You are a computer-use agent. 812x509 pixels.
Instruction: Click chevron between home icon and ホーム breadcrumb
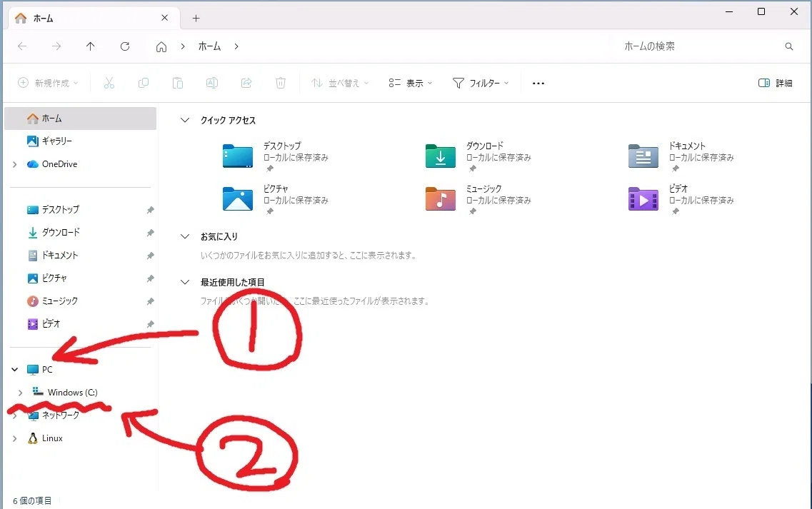(183, 46)
